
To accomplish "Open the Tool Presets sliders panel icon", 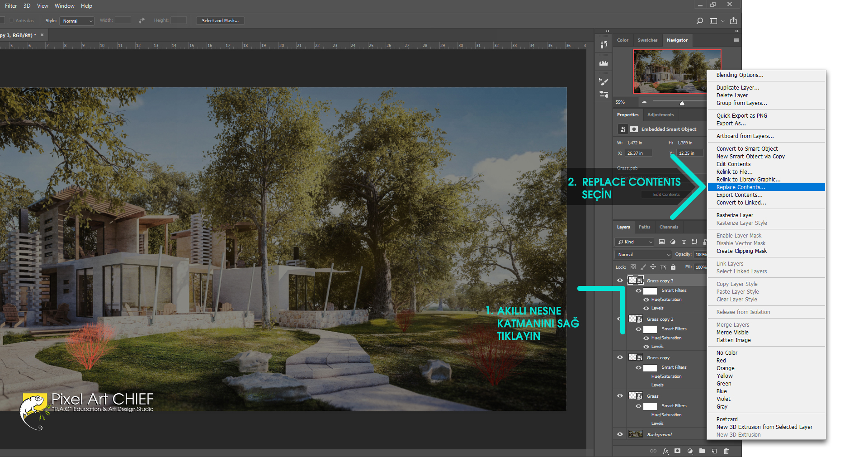I will (604, 94).
